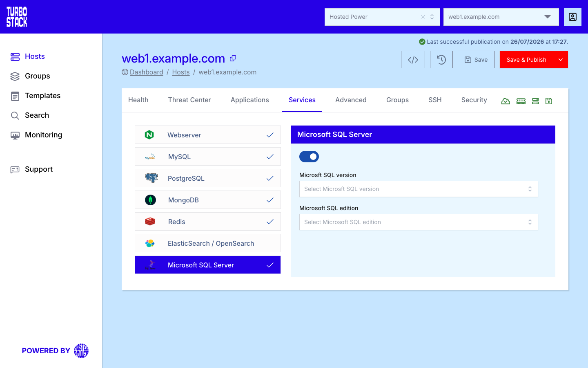The width and height of the screenshot is (588, 368).
Task: Select the MongoDB service row
Action: pyautogui.click(x=208, y=200)
